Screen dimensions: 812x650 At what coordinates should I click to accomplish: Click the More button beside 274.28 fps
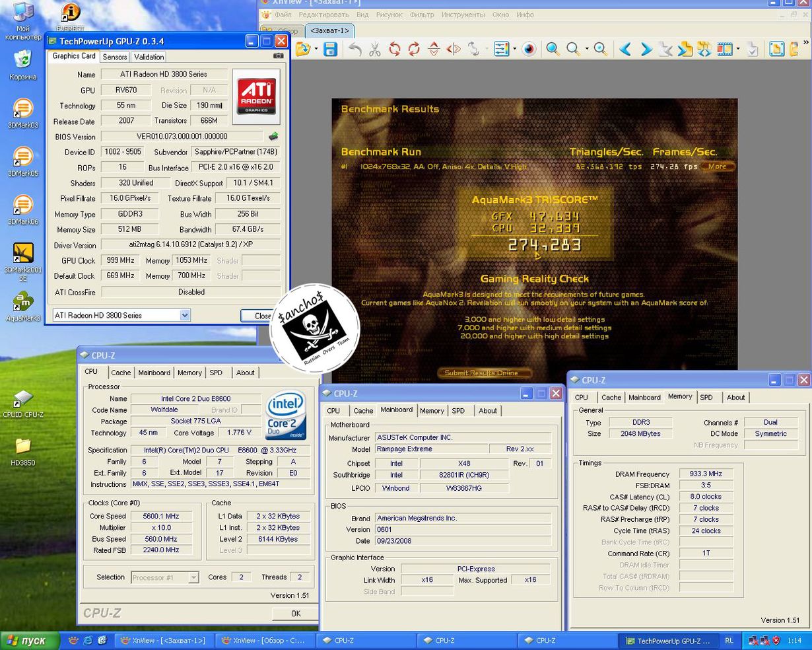(x=718, y=166)
